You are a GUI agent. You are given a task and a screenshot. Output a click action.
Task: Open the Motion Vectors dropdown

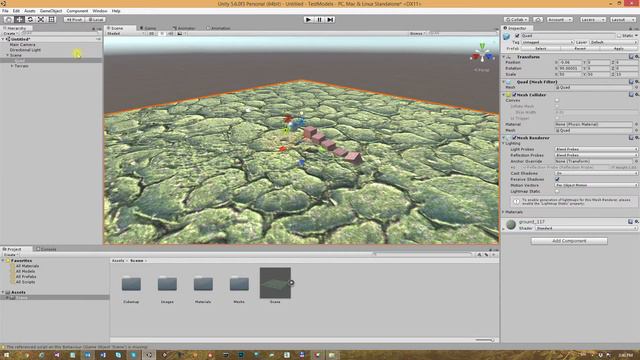tap(596, 185)
